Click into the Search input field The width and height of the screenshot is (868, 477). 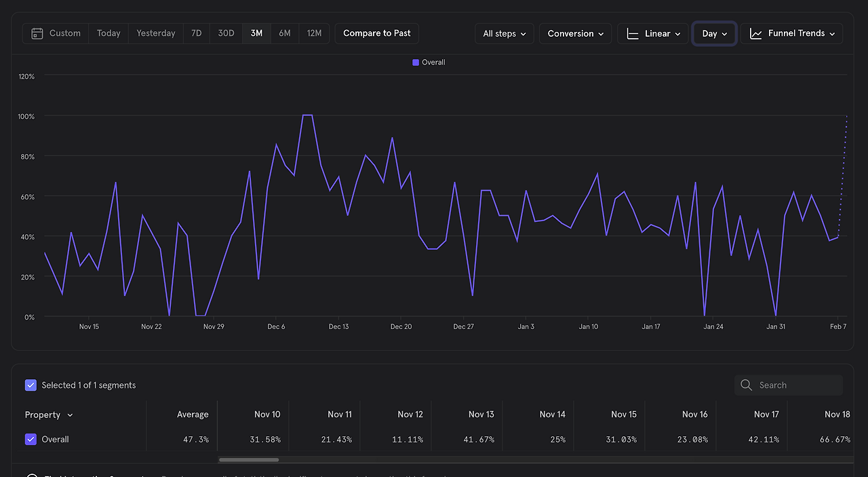coord(789,385)
